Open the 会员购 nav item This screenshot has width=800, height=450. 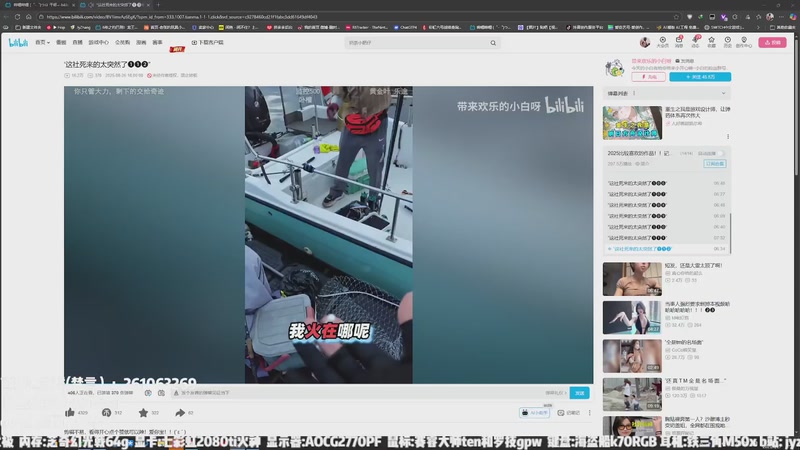[122, 42]
